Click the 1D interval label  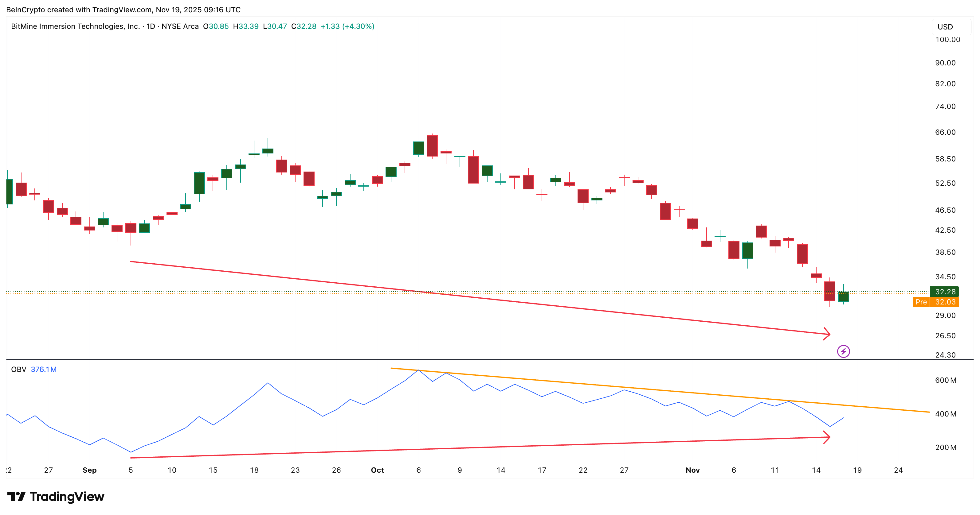tap(151, 26)
